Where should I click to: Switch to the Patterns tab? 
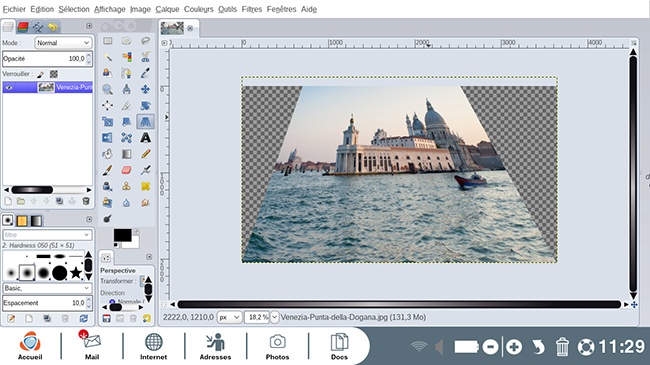[x=22, y=220]
